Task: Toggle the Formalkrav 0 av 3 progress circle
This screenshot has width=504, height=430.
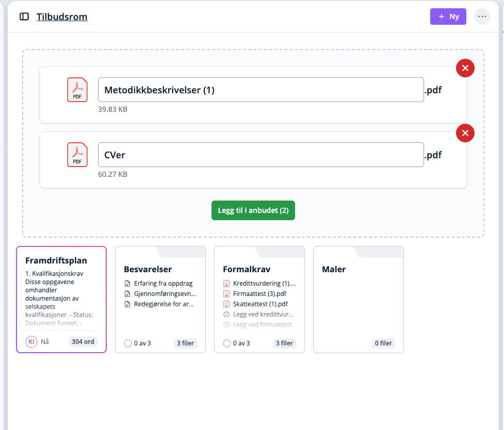Action: [x=227, y=343]
